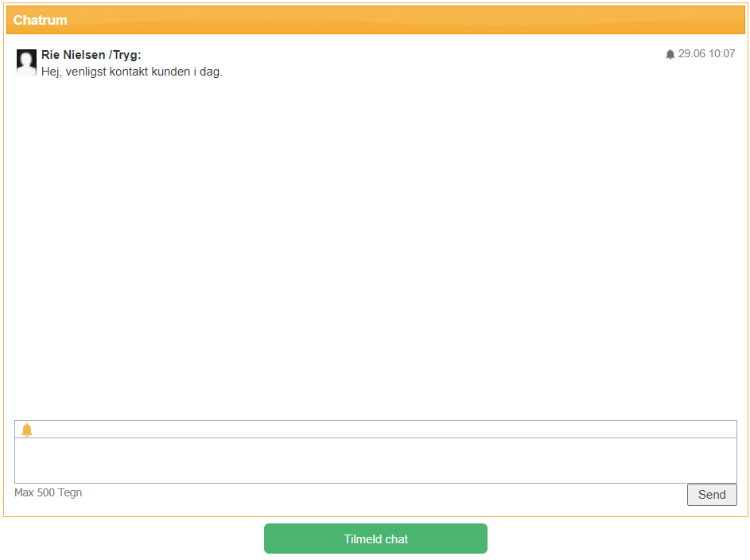Click the grey bell icon beside the timestamp

click(x=670, y=54)
